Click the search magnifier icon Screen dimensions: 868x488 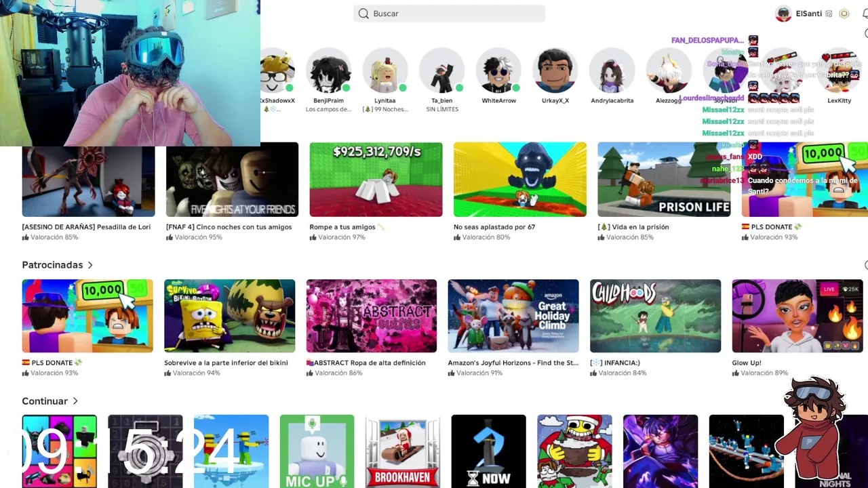[363, 14]
